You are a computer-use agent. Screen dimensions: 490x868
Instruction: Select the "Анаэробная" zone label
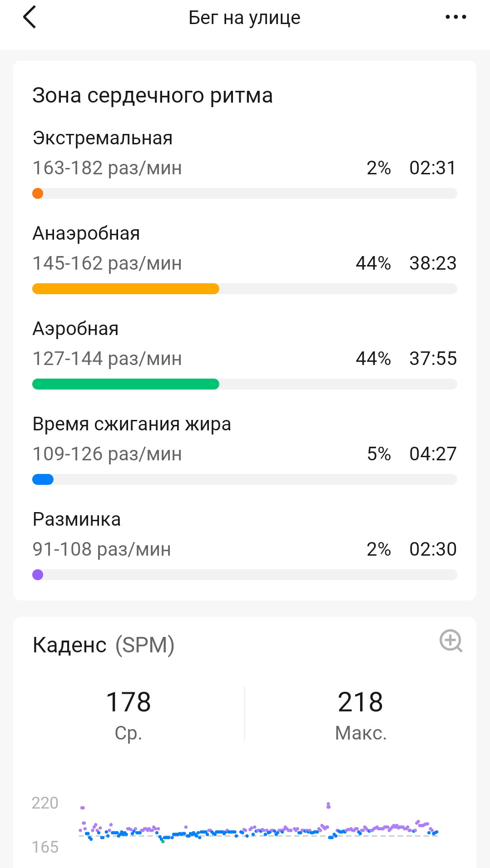click(x=86, y=233)
